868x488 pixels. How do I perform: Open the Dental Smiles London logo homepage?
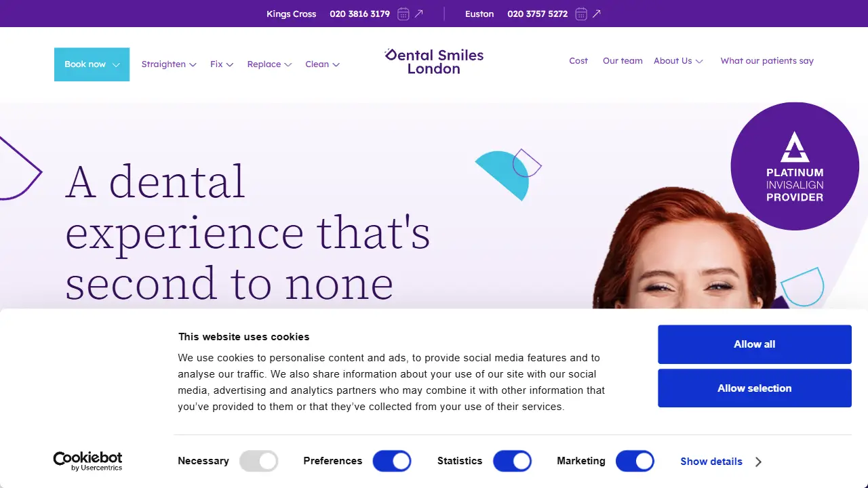click(x=434, y=61)
